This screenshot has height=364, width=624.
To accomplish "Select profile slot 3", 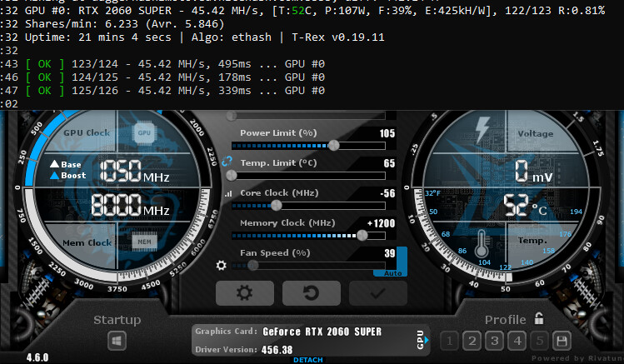I will pos(495,341).
